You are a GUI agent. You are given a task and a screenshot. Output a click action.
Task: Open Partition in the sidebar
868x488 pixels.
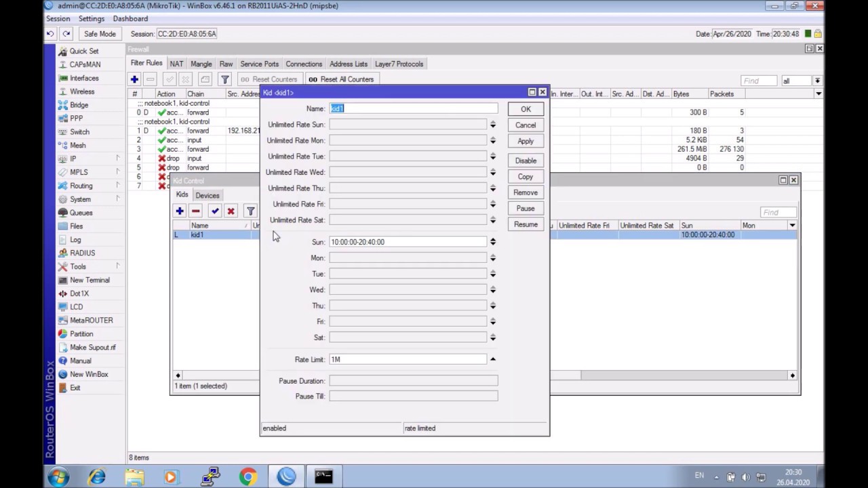coord(81,333)
